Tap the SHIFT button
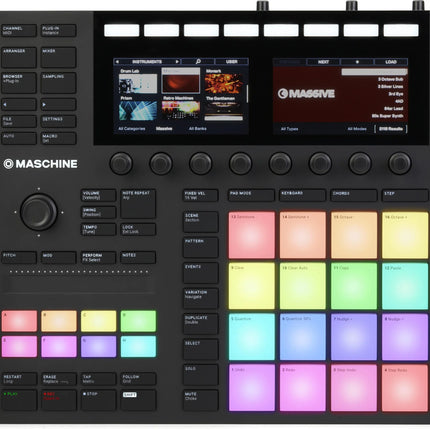 click(x=138, y=400)
